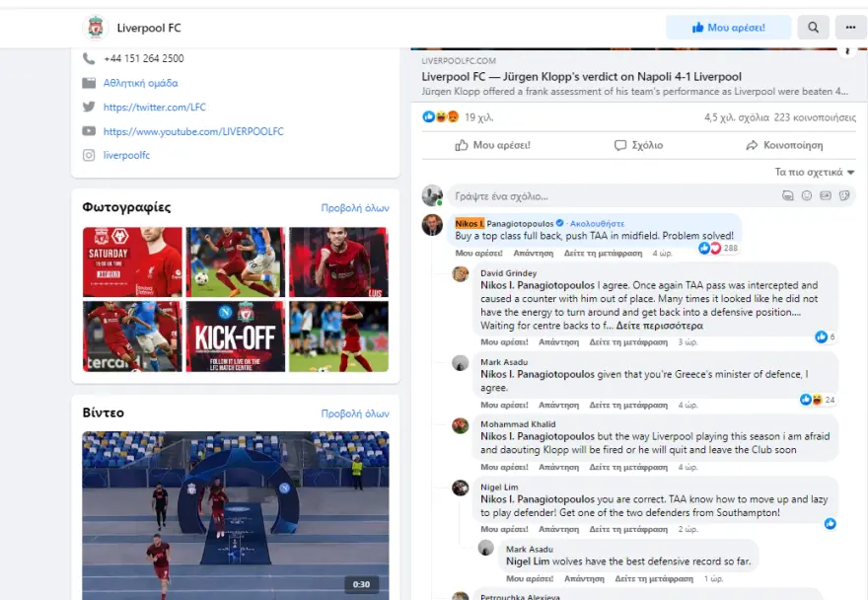Click inside the 'Γράψτε ένα σχόλιο...' comment field
The width and height of the screenshot is (868, 600).
click(x=612, y=196)
